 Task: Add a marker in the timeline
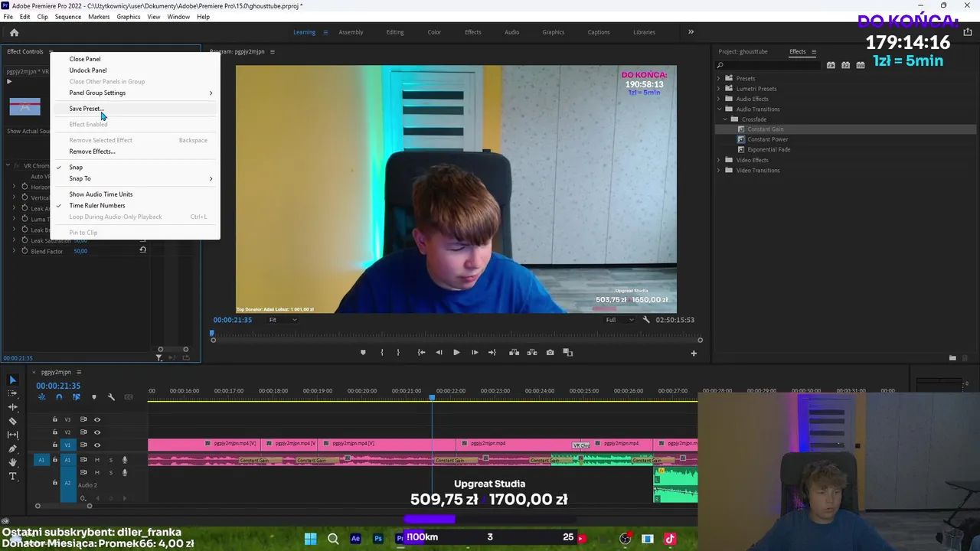[x=94, y=397]
